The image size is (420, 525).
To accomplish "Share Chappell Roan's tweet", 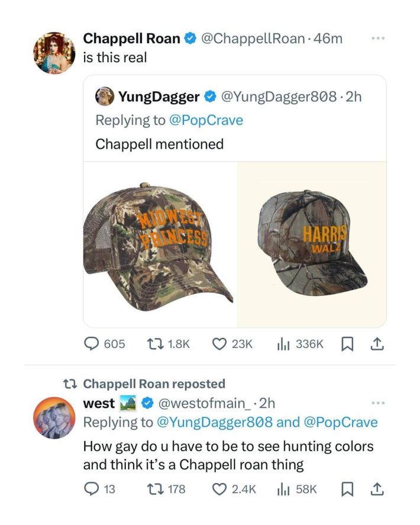I will pyautogui.click(x=377, y=344).
